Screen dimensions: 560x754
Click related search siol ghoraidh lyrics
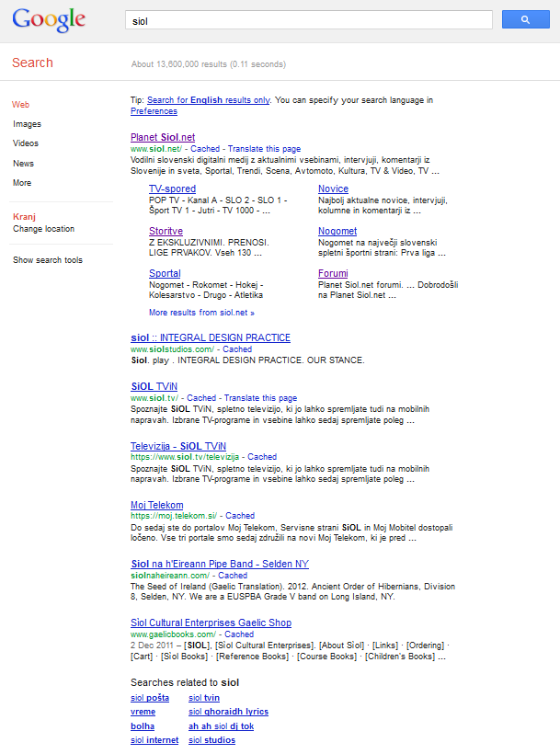point(228,712)
